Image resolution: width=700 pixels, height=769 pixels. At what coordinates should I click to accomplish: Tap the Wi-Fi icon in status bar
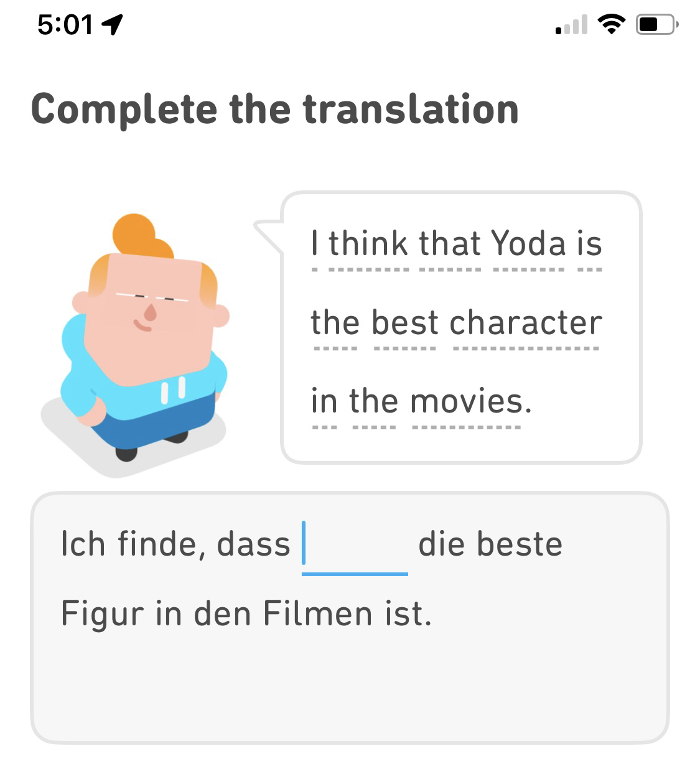pyautogui.click(x=610, y=24)
